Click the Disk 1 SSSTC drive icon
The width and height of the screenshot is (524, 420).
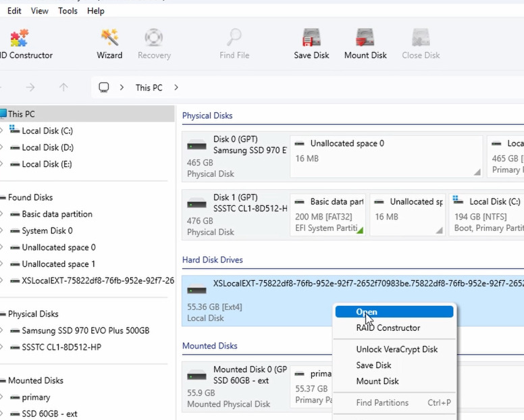click(x=196, y=203)
